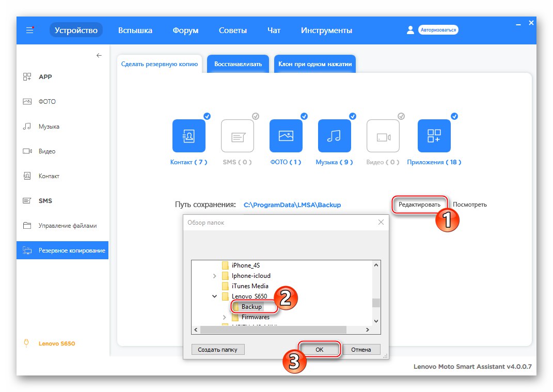
Task: Uncheck the Музыка backup checkmark
Action: (x=353, y=116)
